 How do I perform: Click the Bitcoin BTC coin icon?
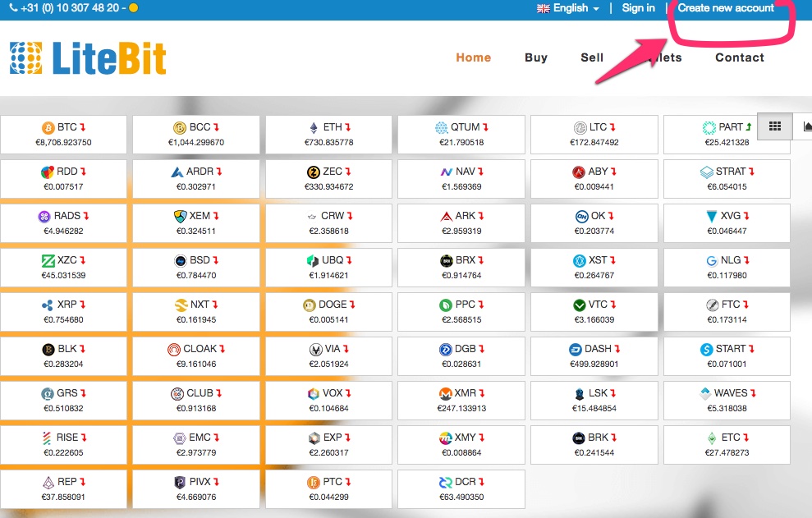click(x=48, y=127)
